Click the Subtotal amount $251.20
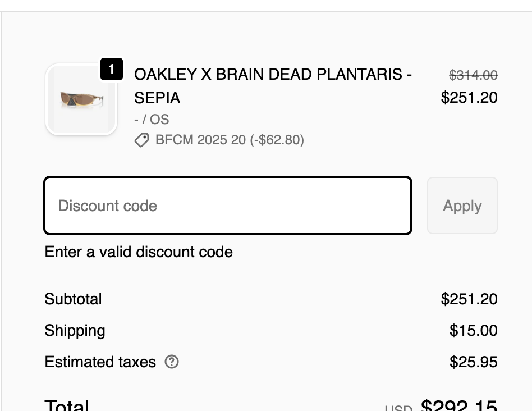The height and width of the screenshot is (411, 532). [x=469, y=299]
